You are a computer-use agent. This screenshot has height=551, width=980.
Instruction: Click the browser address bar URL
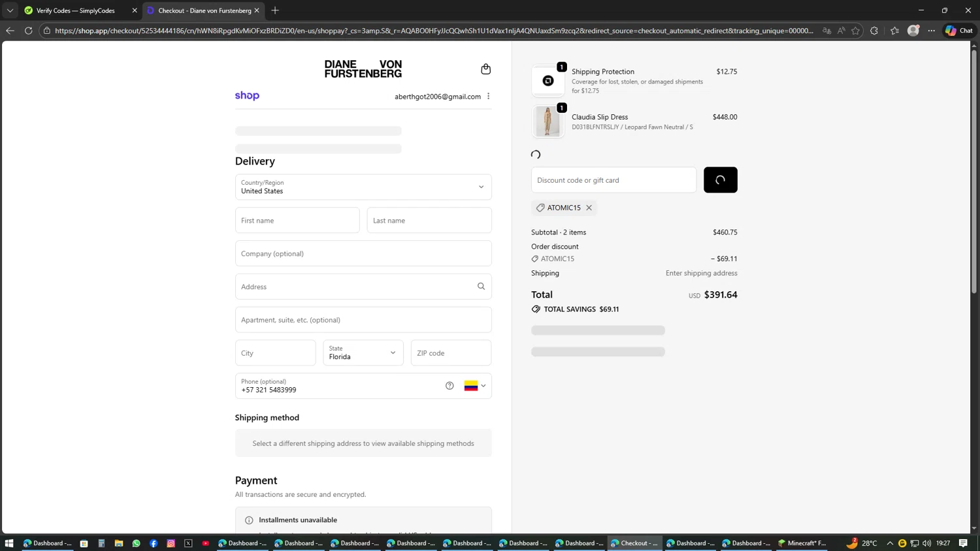[434, 31]
